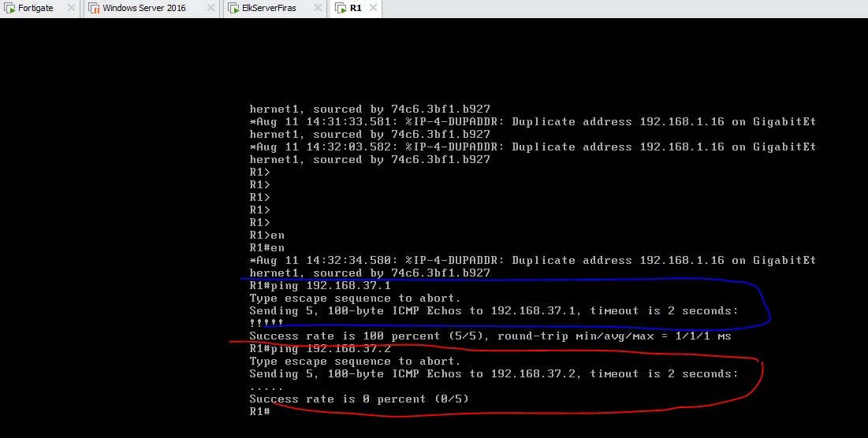The height and width of the screenshot is (438, 868).
Task: Click the final R1# prompt line
Action: point(259,411)
